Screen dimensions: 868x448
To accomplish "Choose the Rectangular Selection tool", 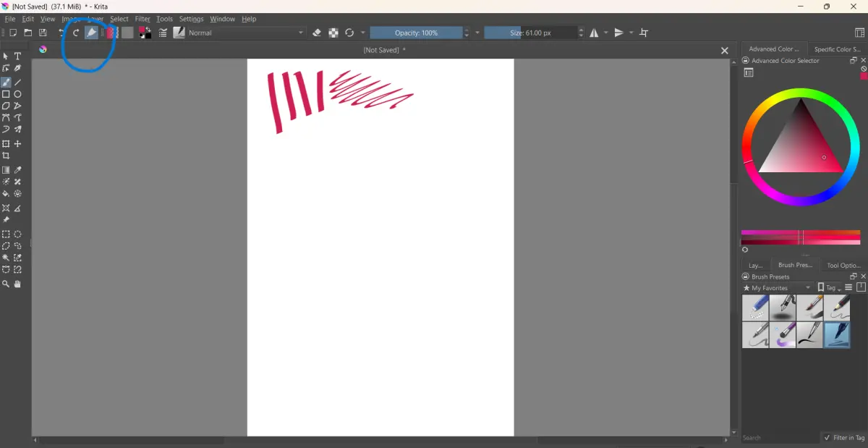I will [x=6, y=234].
